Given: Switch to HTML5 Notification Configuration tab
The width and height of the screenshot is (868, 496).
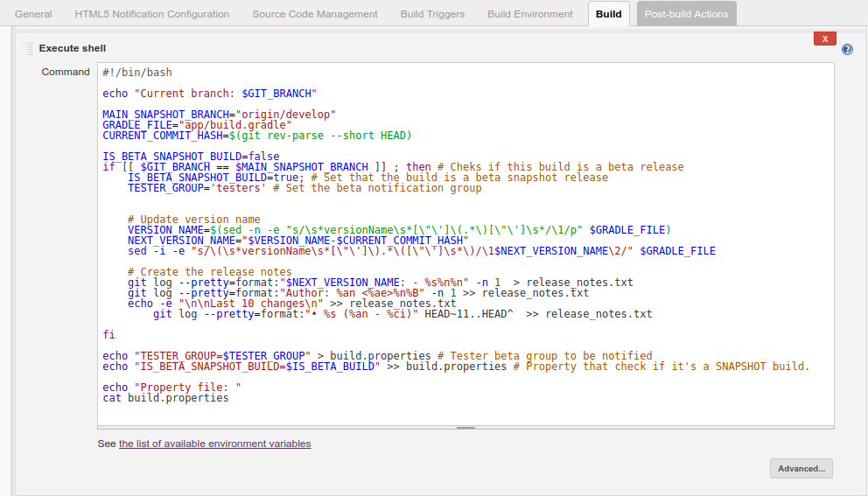Looking at the screenshot, I should click(151, 14).
